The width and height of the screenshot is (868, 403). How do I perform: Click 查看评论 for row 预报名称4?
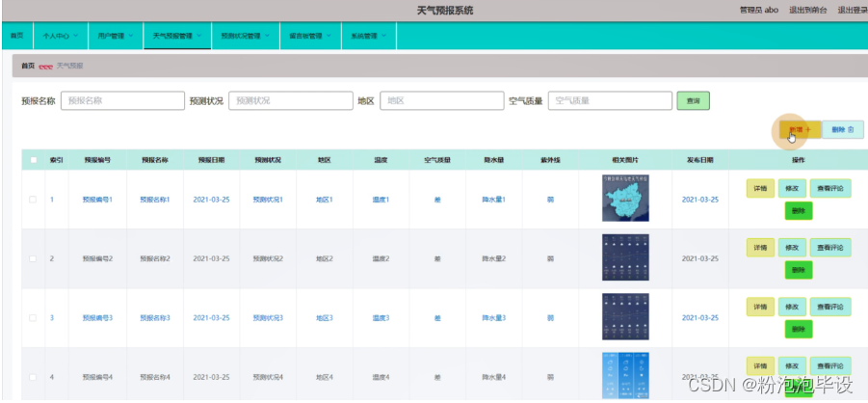point(830,365)
